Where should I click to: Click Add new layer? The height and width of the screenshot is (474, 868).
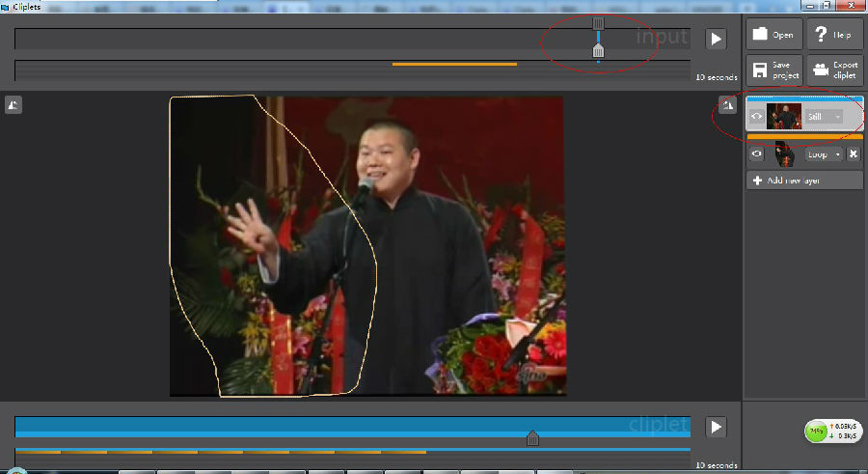pyautogui.click(x=804, y=181)
